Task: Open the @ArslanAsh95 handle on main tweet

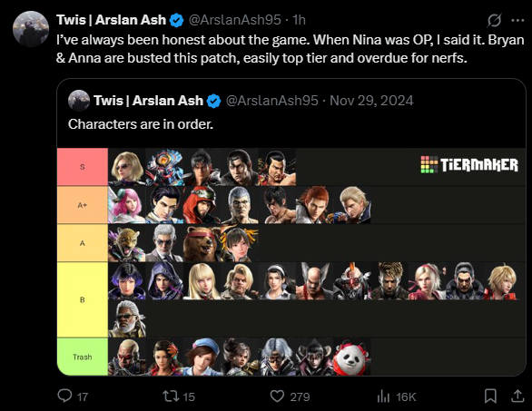Action: tap(235, 20)
